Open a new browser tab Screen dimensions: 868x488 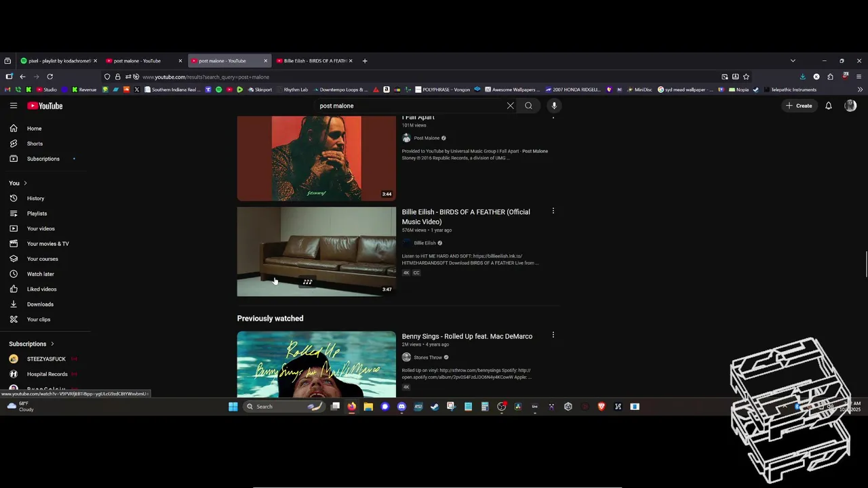[x=365, y=61]
